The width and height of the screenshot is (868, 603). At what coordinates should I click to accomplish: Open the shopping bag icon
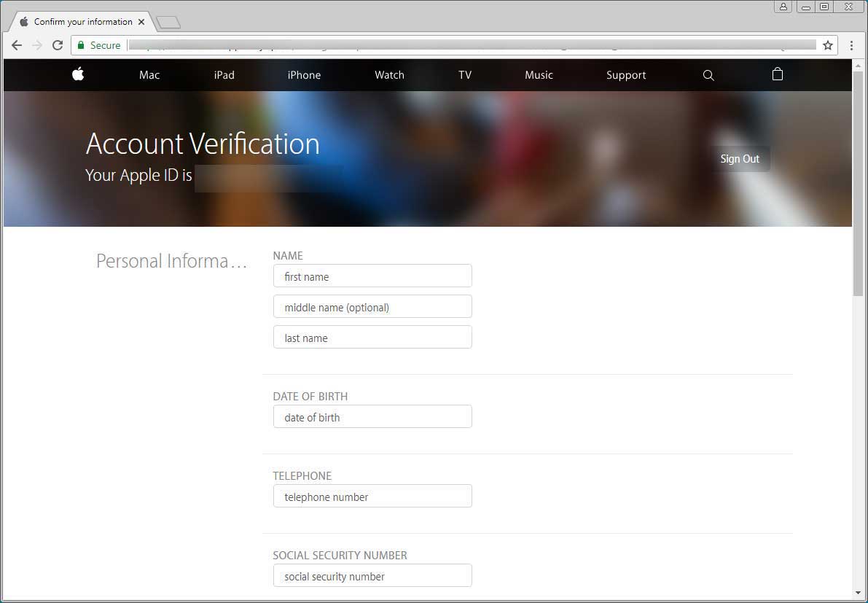778,74
